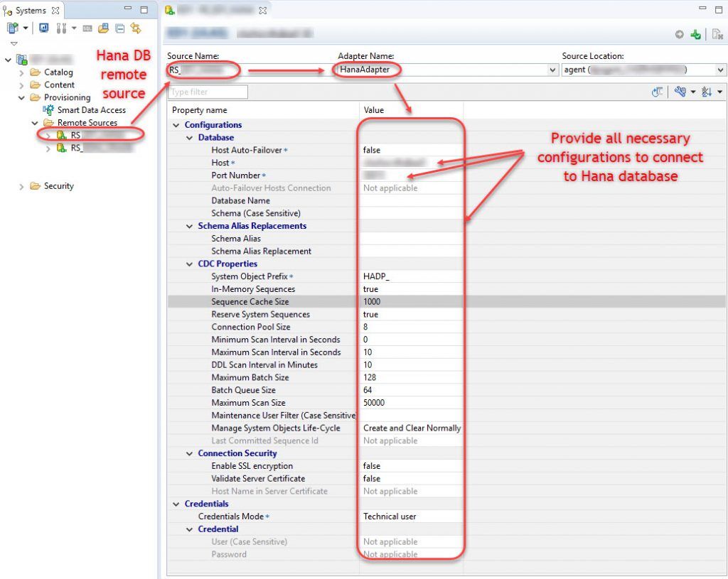Collapse Schema Alias Replacements group
The height and width of the screenshot is (579, 728).
point(189,227)
